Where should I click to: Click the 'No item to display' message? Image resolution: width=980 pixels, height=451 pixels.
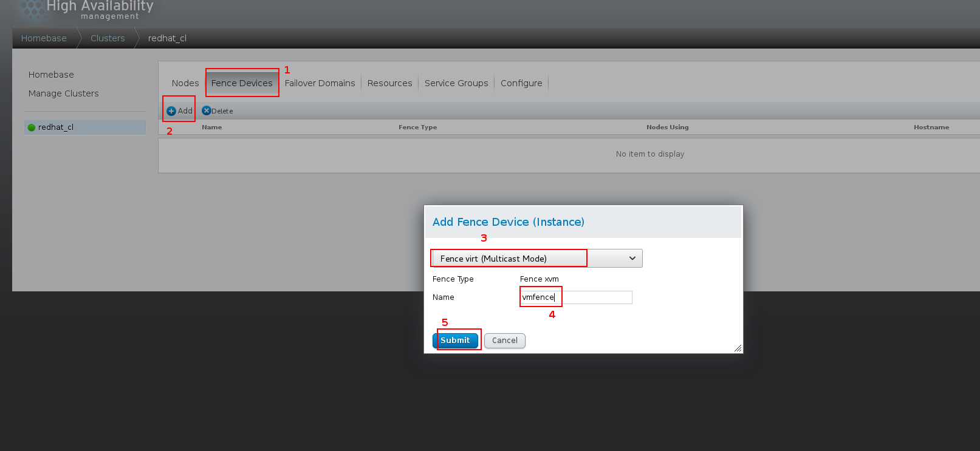[x=650, y=154]
